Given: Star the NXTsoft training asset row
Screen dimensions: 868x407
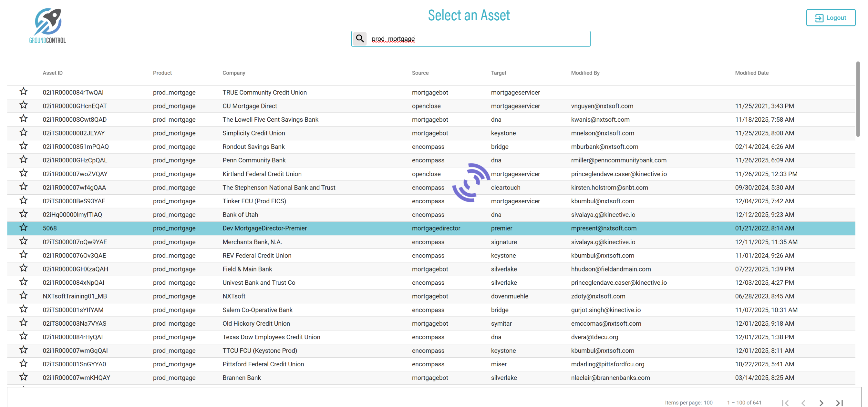Looking at the screenshot, I should (23, 295).
